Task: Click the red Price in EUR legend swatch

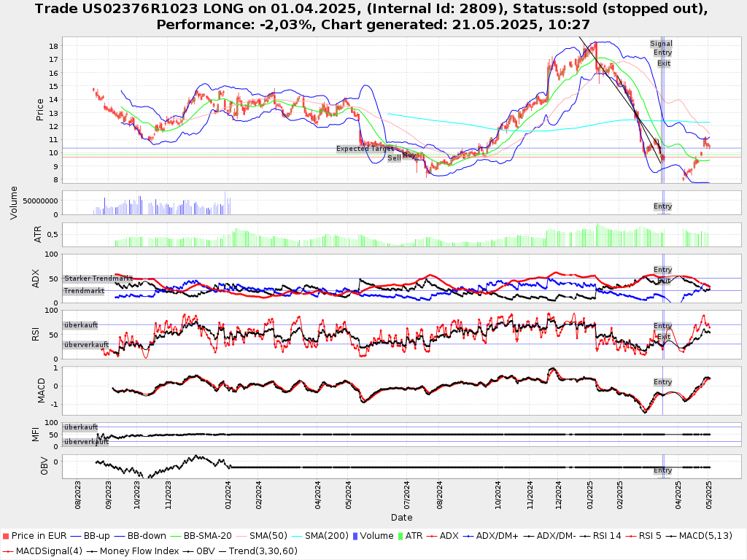Action: tap(6, 536)
